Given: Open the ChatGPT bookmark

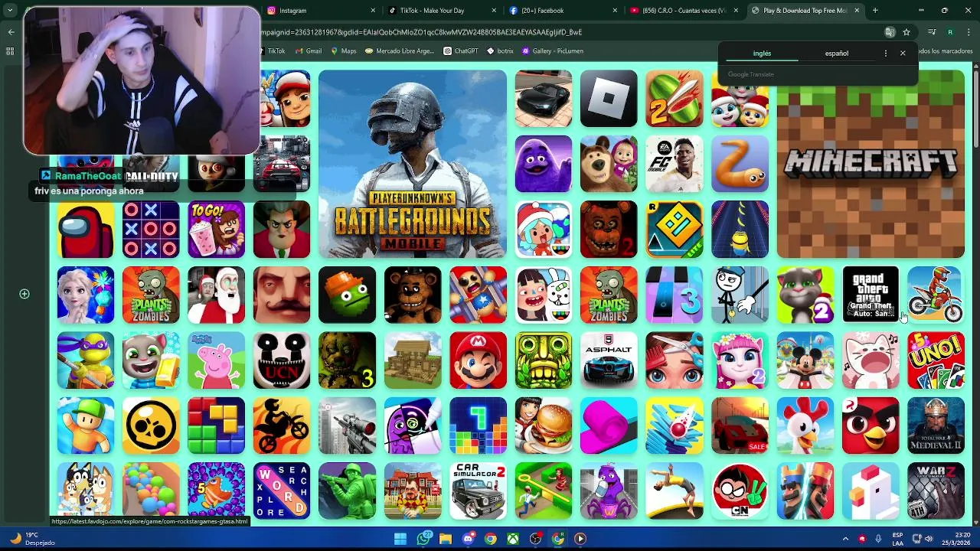Looking at the screenshot, I should [461, 51].
